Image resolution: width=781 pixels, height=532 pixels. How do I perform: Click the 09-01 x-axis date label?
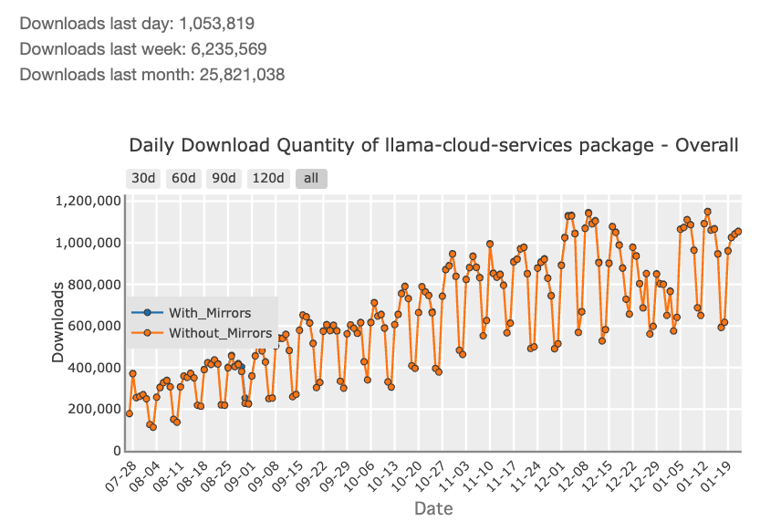(x=240, y=476)
